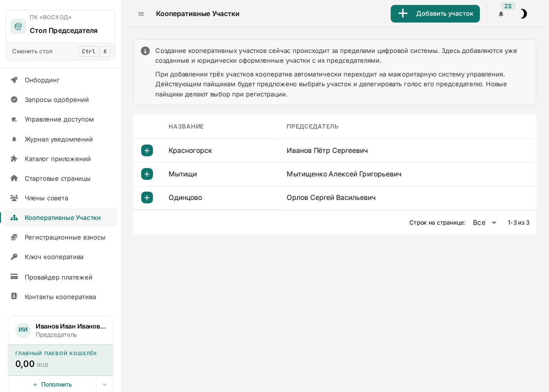This screenshot has width=549, height=392.
Task: Click the Мытищи name cell
Action: point(183,174)
